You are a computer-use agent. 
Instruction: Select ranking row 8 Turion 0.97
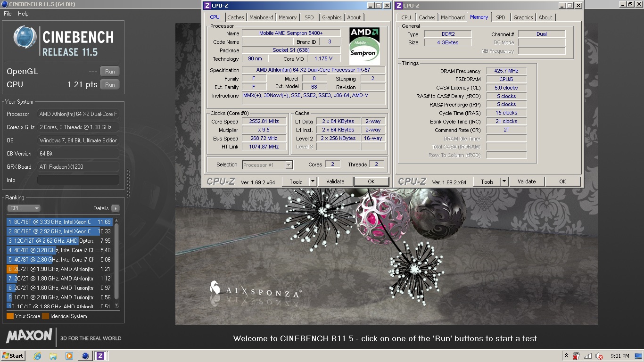point(59,288)
